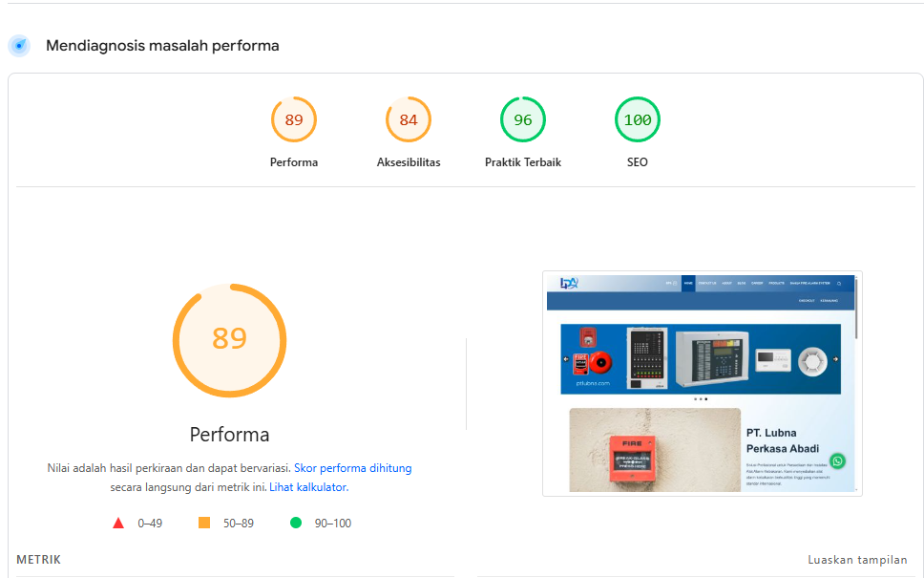Click the METRIK section heading
Image resolution: width=924 pixels, height=578 pixels.
tap(38, 560)
